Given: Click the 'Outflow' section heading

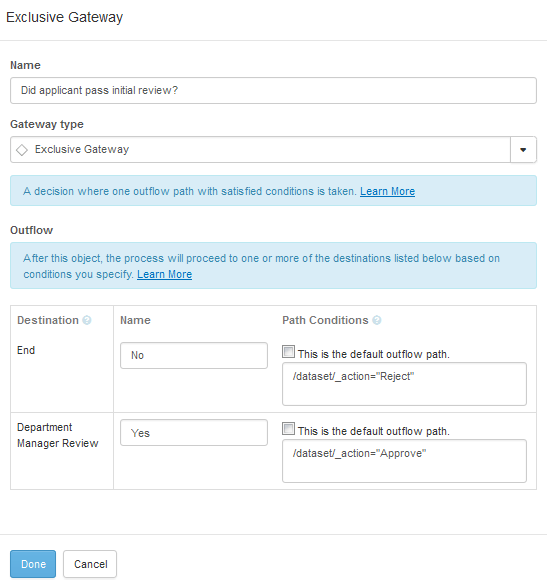Looking at the screenshot, I should point(32,230).
